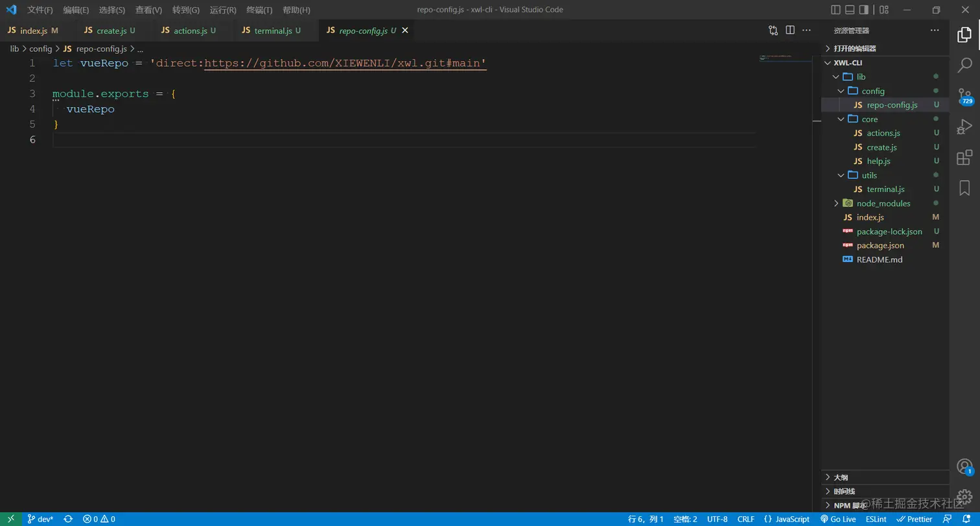Close the repo-config.js tab
The image size is (980, 526).
(406, 30)
